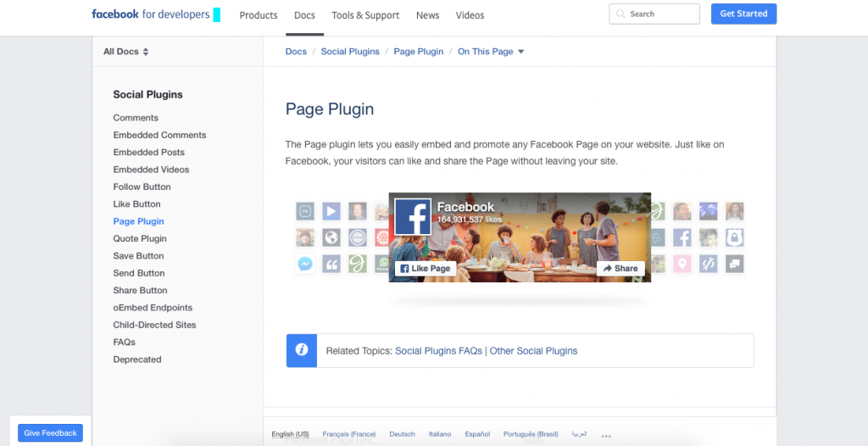Click the round seal tile in icon grid

[x=358, y=237]
